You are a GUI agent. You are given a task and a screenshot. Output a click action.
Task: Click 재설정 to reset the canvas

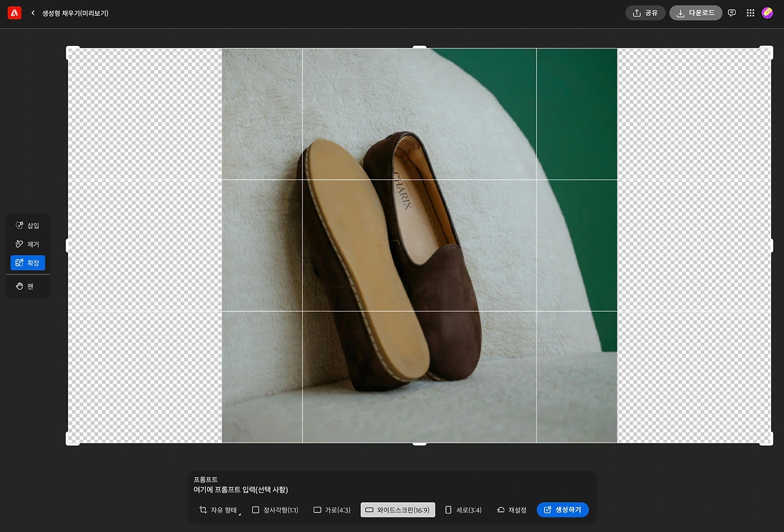(511, 510)
